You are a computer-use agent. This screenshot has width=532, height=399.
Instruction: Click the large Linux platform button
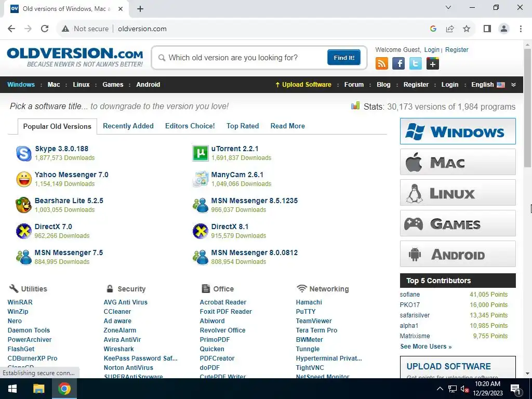point(458,193)
